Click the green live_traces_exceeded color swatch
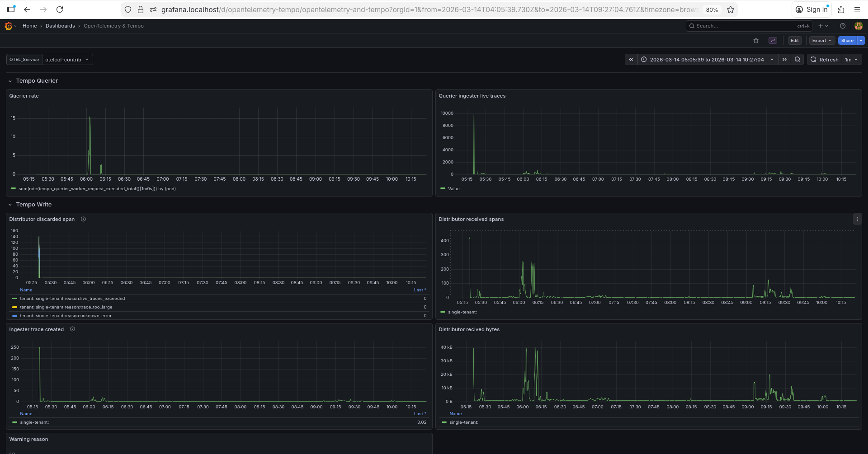The image size is (868, 454). [x=15, y=299]
